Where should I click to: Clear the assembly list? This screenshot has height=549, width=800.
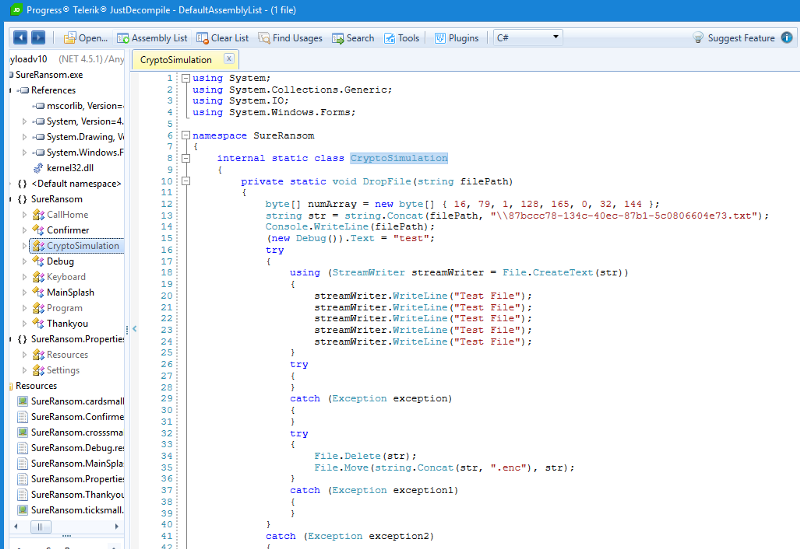[x=222, y=38]
